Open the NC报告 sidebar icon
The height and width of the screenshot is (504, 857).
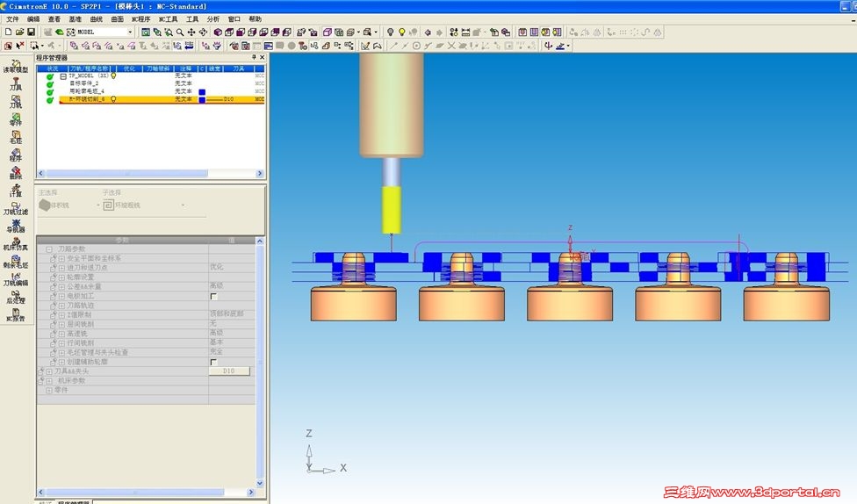(15, 315)
